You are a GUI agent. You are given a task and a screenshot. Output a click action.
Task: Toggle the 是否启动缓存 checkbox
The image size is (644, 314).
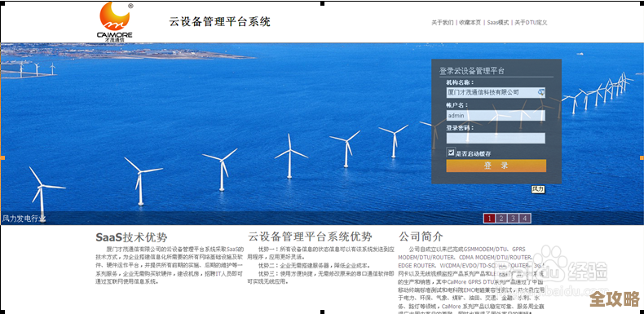451,153
